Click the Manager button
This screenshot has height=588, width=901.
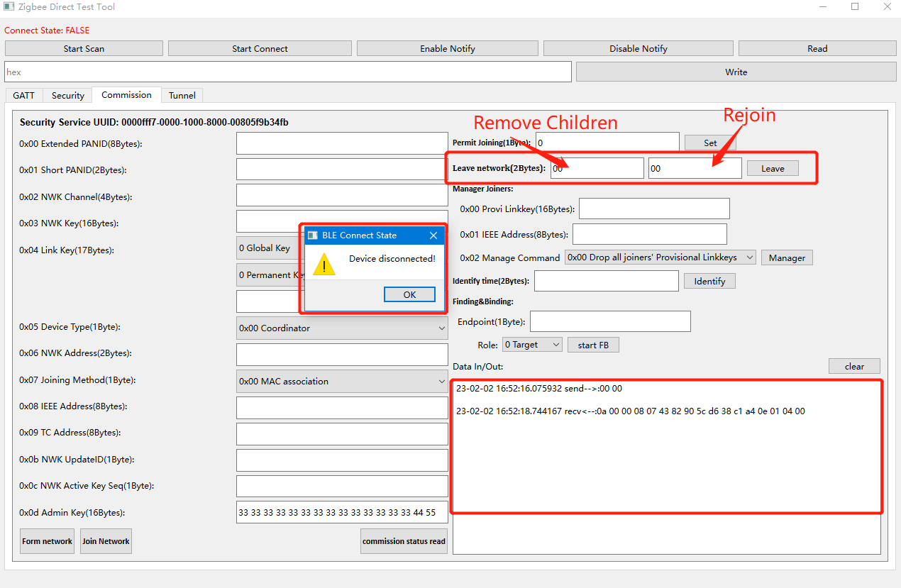[x=787, y=257]
